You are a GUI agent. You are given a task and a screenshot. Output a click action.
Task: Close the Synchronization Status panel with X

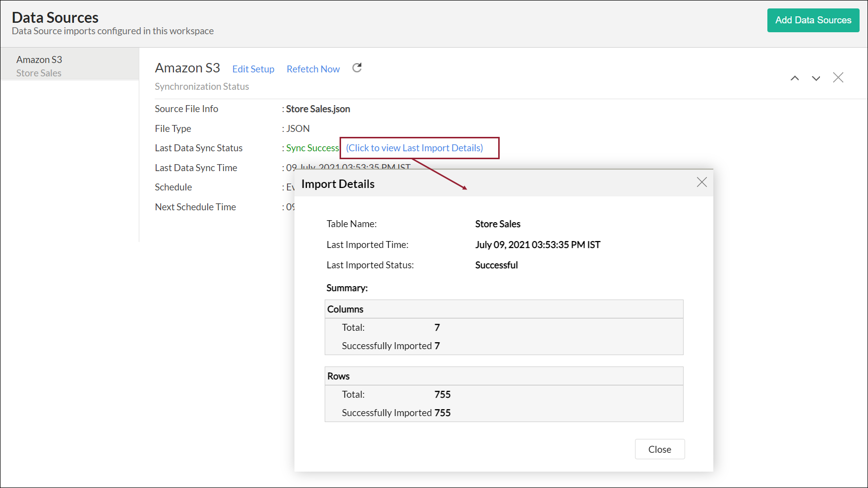point(838,77)
